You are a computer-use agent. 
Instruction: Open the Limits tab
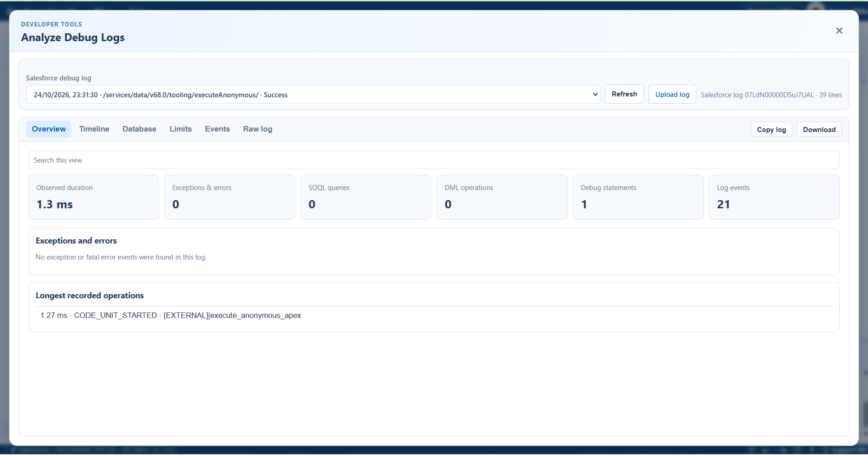[x=180, y=129]
